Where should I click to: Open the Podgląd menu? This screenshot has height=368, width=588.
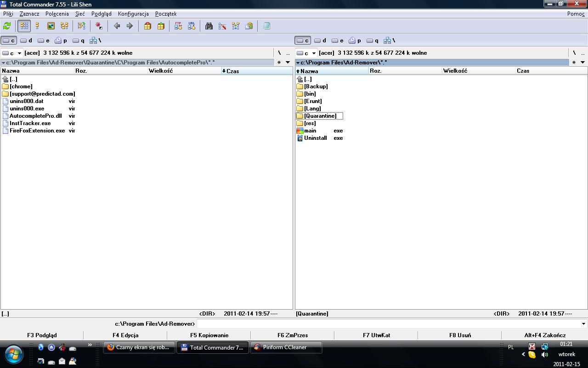pyautogui.click(x=102, y=14)
